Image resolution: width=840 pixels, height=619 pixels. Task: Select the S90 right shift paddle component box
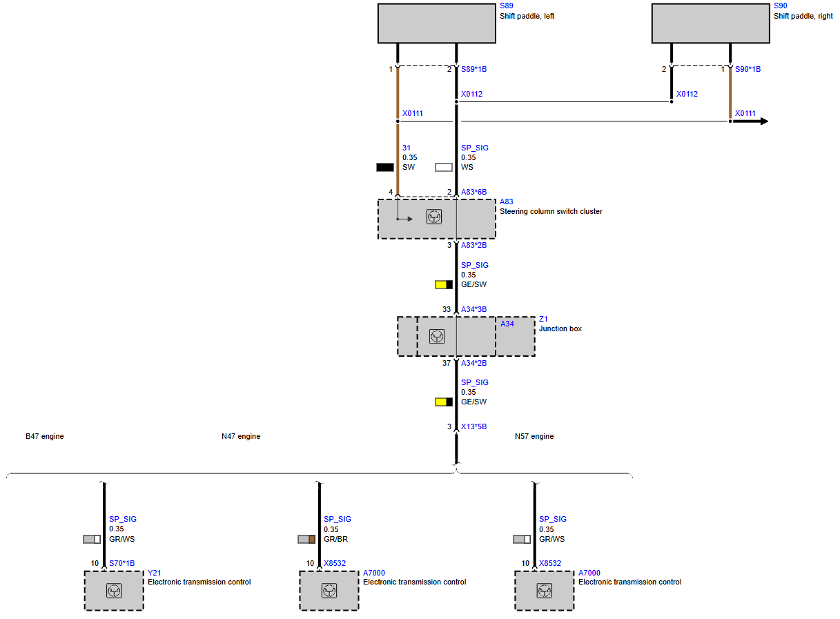tap(711, 24)
